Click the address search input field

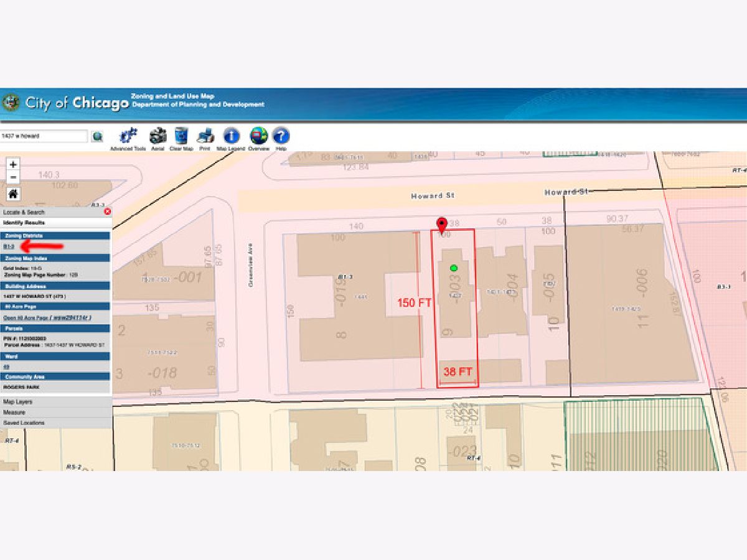[44, 136]
